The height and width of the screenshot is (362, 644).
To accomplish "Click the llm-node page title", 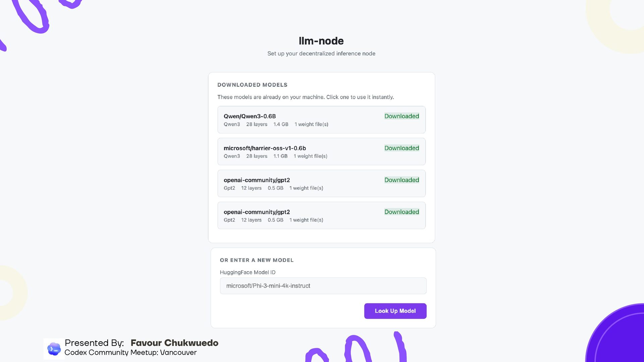I will tap(321, 41).
